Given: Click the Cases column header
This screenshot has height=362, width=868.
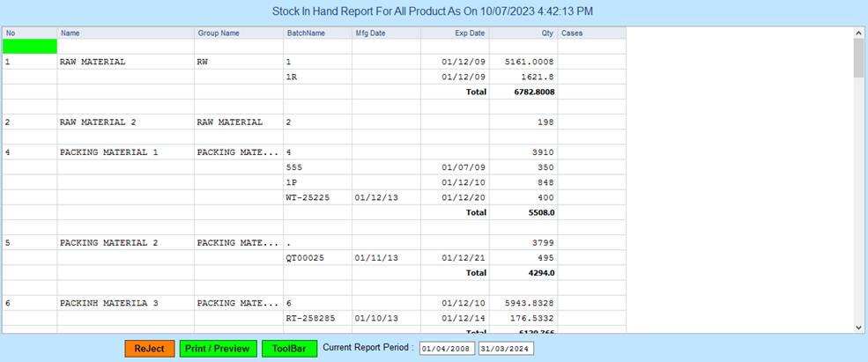Looking at the screenshot, I should 591,33.
